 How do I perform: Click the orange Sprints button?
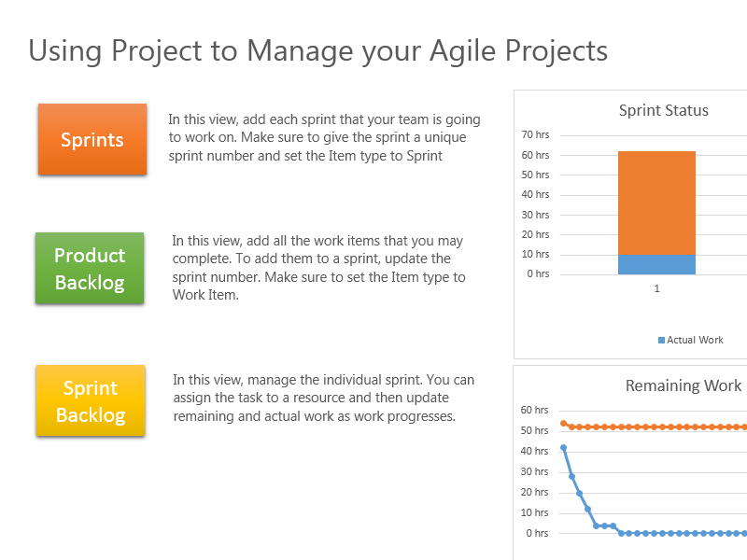click(92, 140)
